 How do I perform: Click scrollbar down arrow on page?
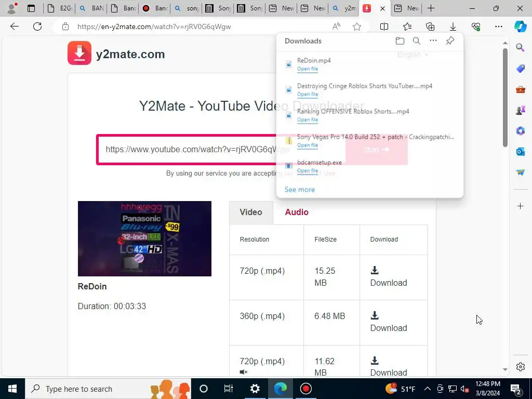(x=505, y=369)
